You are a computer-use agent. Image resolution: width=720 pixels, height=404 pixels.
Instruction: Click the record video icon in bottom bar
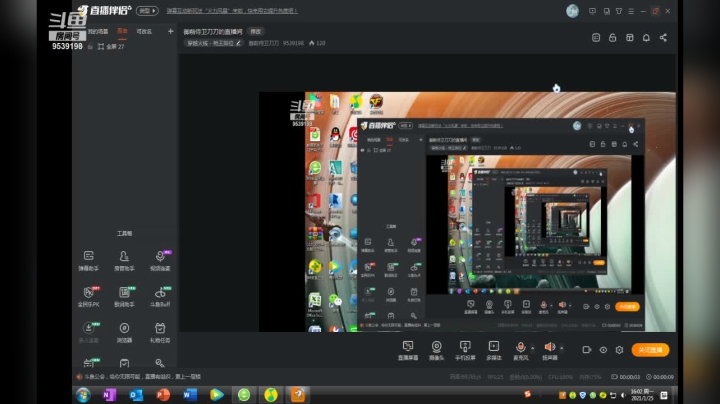click(587, 350)
